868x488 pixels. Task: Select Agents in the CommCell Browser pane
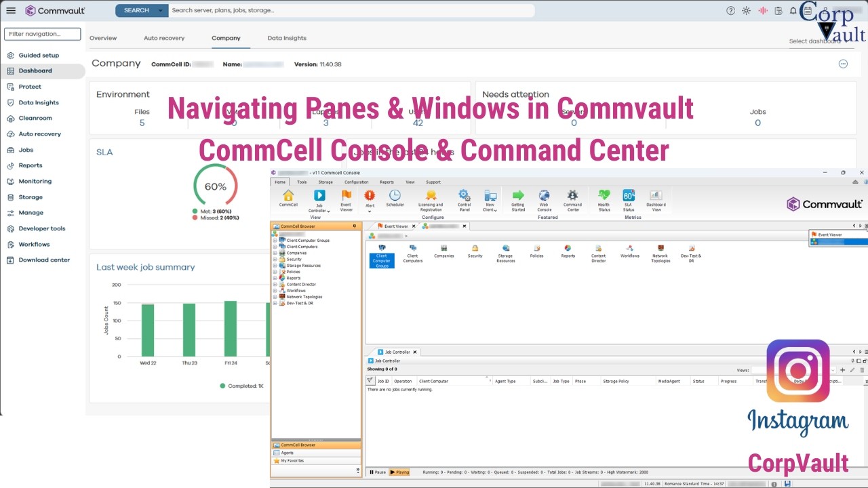point(316,453)
